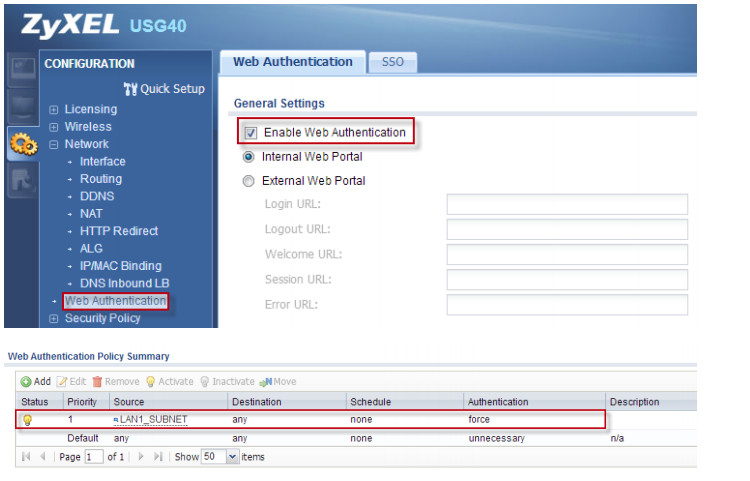Click the Edit policy pencil icon
The height and width of the screenshot is (481, 750).
tap(61, 381)
